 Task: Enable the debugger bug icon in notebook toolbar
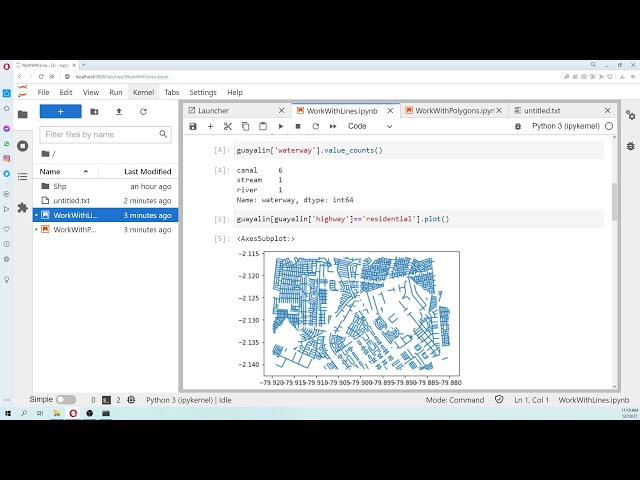[x=518, y=127]
